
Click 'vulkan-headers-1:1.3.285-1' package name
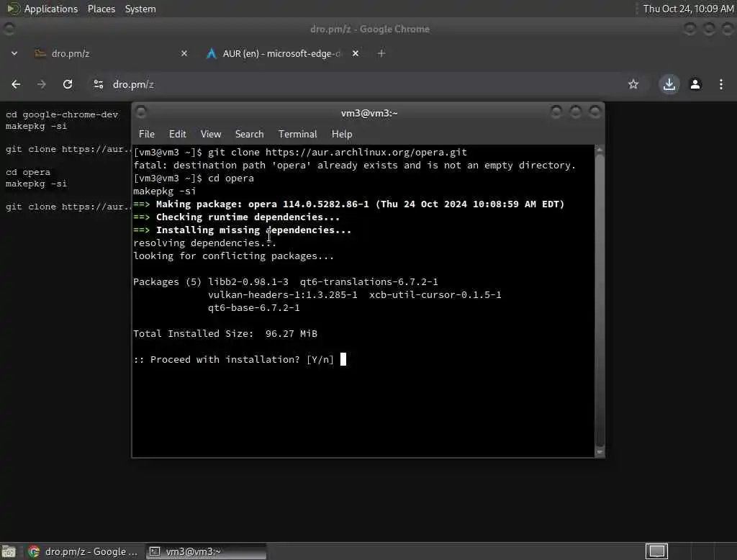tap(282, 295)
